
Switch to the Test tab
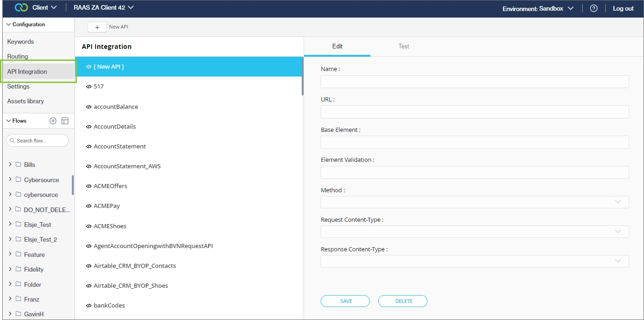tap(404, 46)
